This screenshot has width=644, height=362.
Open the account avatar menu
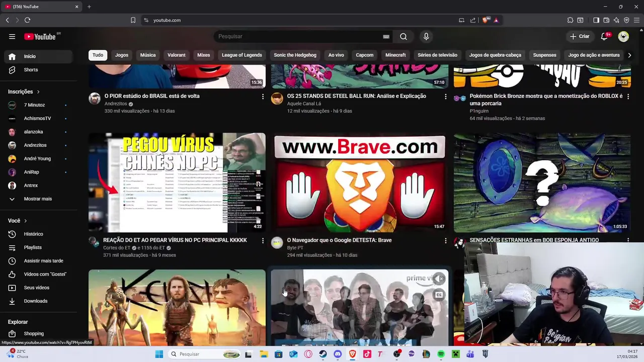pyautogui.click(x=623, y=36)
